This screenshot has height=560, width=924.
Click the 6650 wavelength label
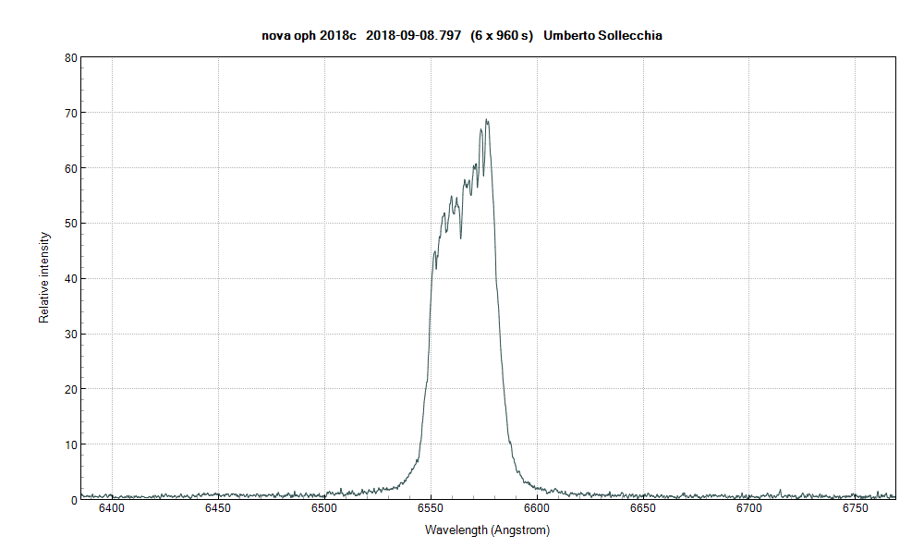pos(644,509)
